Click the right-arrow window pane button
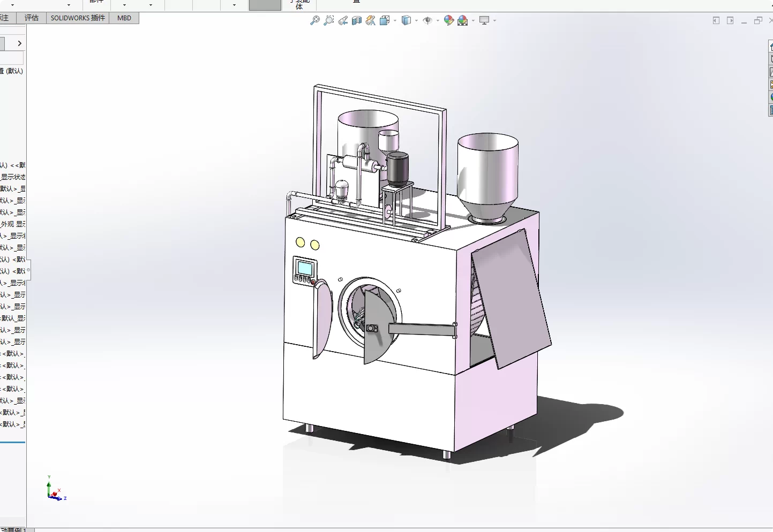The width and height of the screenshot is (773, 532). pyautogui.click(x=730, y=20)
